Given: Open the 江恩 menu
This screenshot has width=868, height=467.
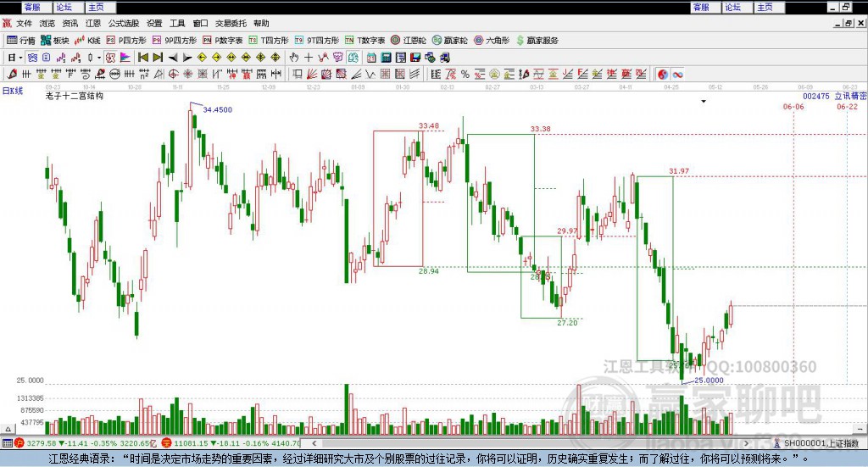Looking at the screenshot, I should [x=93, y=23].
